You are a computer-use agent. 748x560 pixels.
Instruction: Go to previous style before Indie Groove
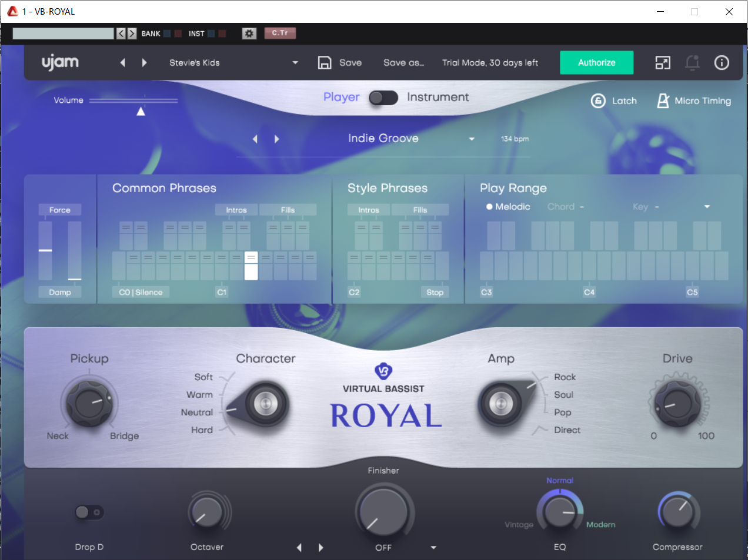[255, 139]
